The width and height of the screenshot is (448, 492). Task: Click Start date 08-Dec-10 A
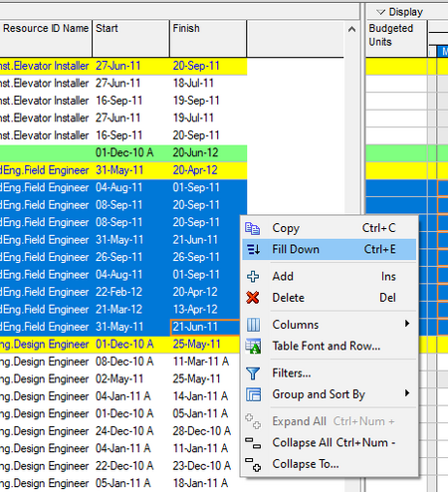coord(124,362)
